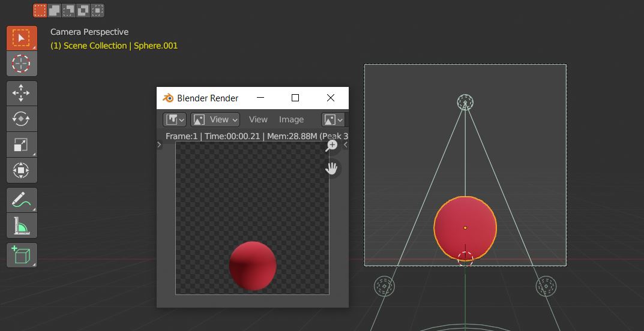Choose the Measure tool
Image resolution: width=644 pixels, height=331 pixels.
pyautogui.click(x=22, y=225)
